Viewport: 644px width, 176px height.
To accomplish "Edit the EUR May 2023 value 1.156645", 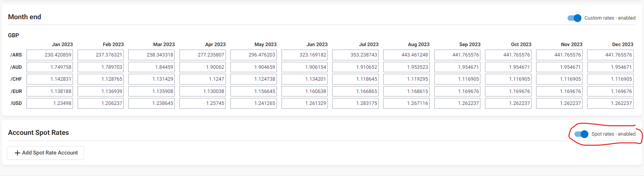I will [x=253, y=91].
